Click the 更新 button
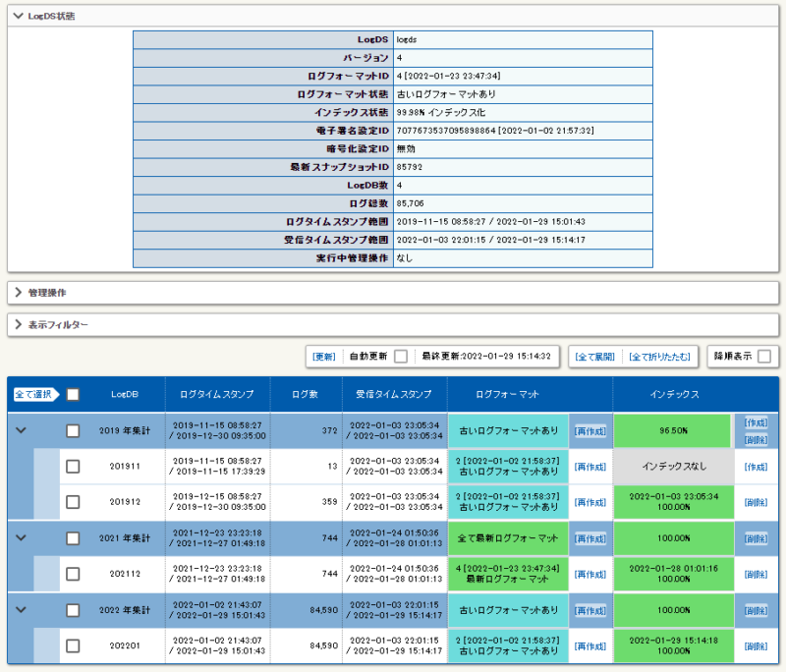Screen dimensions: 786x672 (x=326, y=356)
